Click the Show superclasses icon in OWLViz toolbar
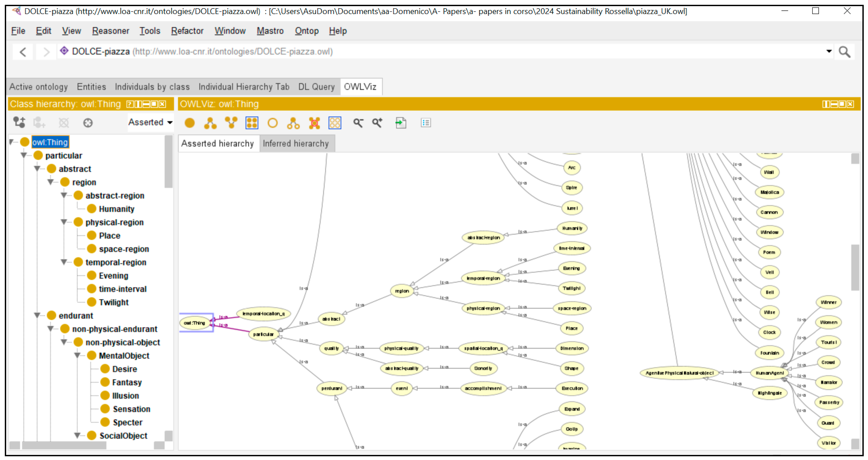 click(x=231, y=123)
